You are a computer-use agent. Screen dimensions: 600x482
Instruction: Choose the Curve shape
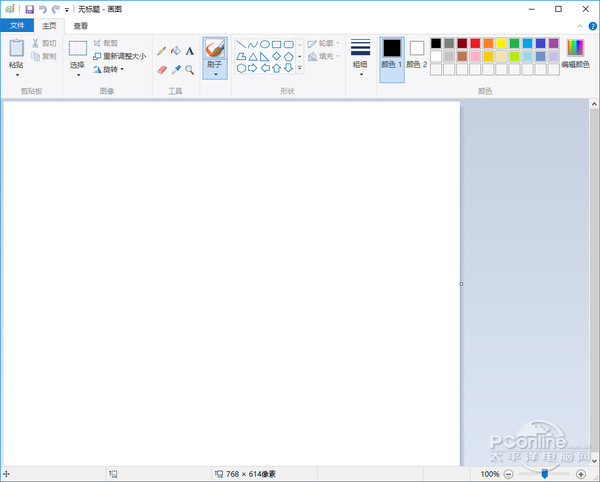coord(253,44)
